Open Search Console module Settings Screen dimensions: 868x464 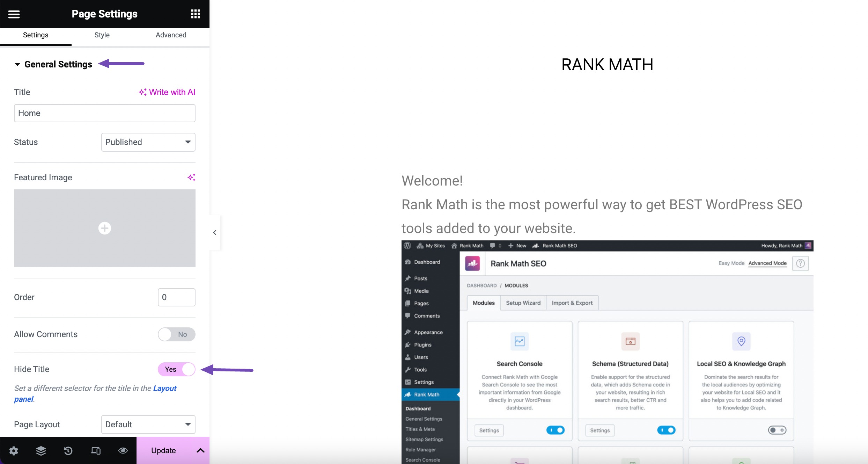click(489, 430)
